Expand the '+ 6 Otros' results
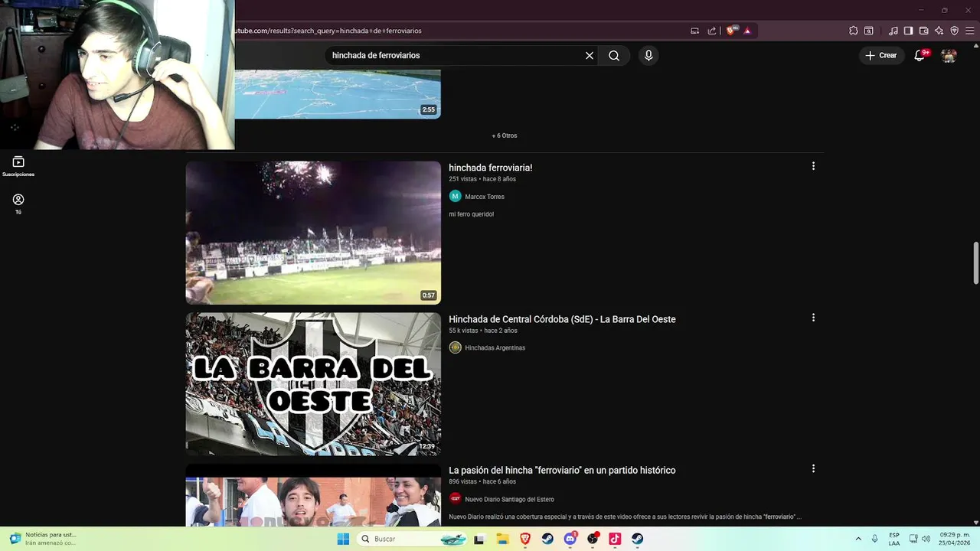The width and height of the screenshot is (980, 551). pos(505,135)
